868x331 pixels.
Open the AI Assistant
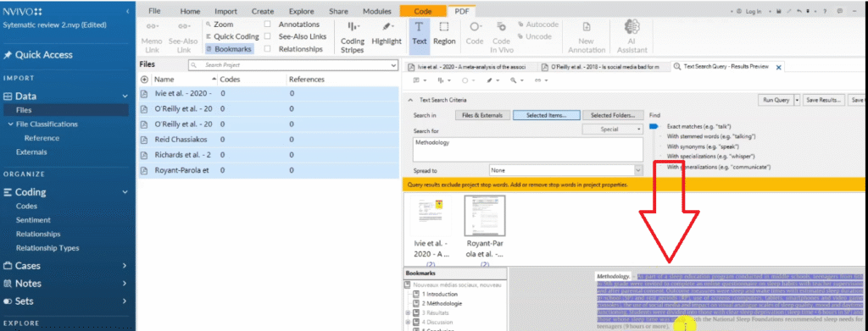point(632,37)
